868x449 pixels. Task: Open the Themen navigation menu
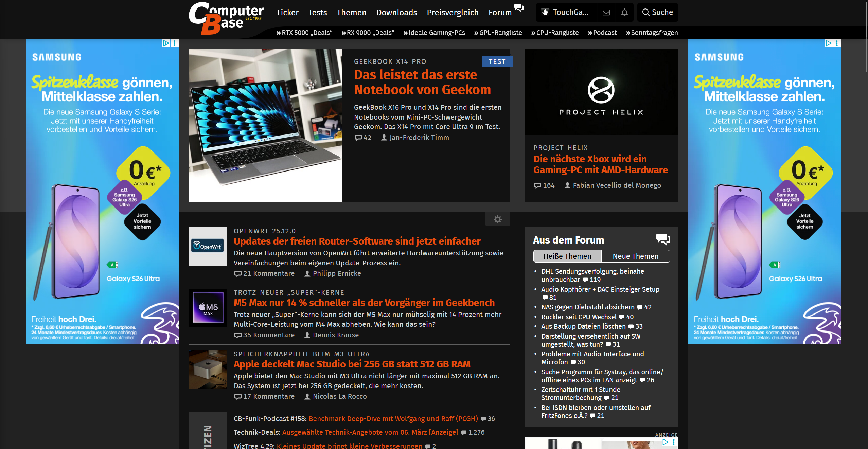coord(351,13)
